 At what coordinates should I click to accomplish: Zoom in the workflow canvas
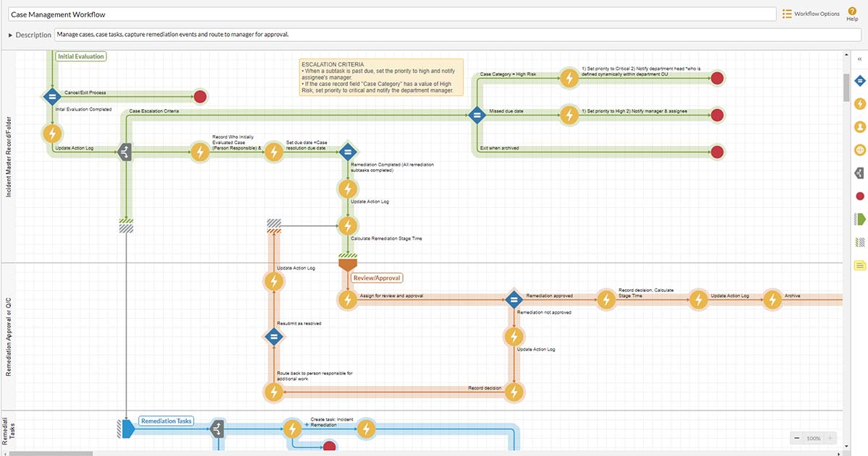click(x=830, y=438)
